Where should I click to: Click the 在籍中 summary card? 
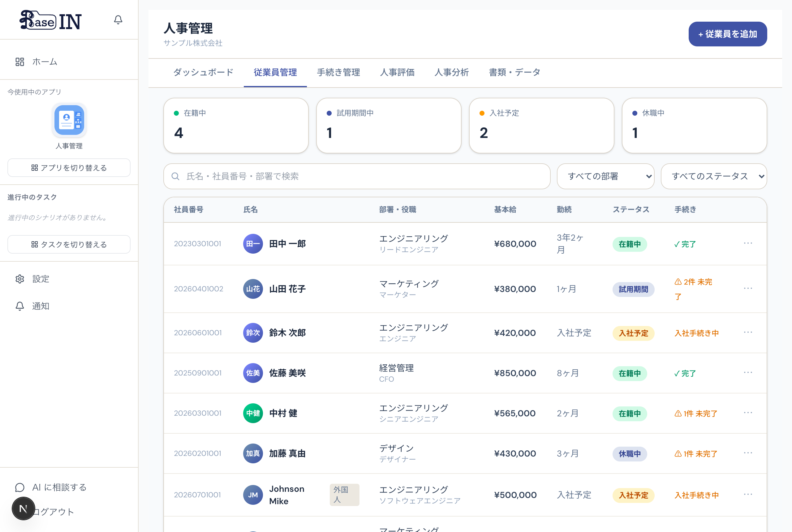pyautogui.click(x=236, y=126)
